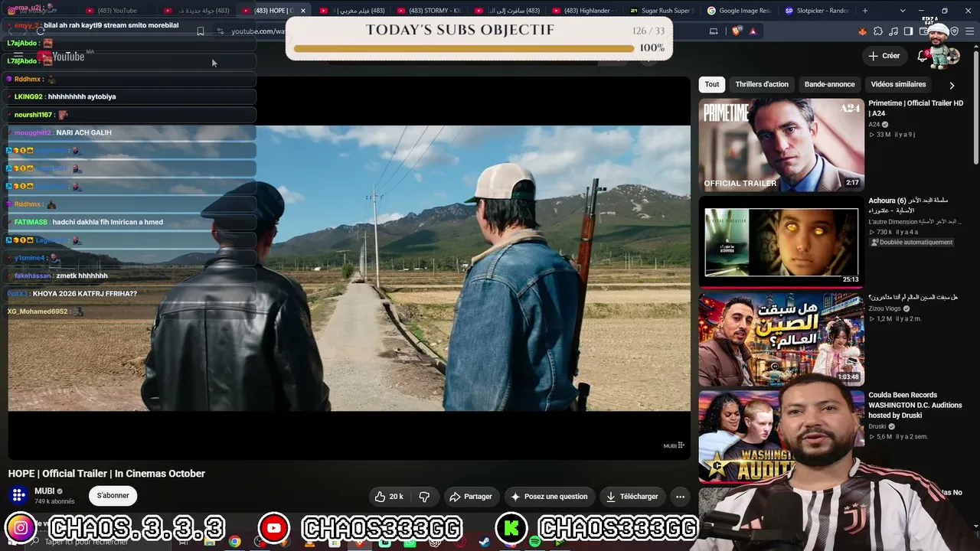Click the 'Doublée automatiquement' badge
The width and height of the screenshot is (980, 551).
[x=911, y=243]
